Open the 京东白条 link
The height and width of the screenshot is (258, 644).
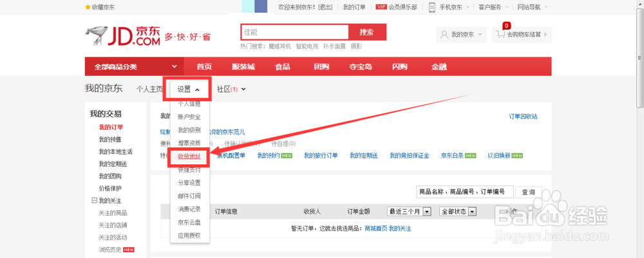(452, 156)
